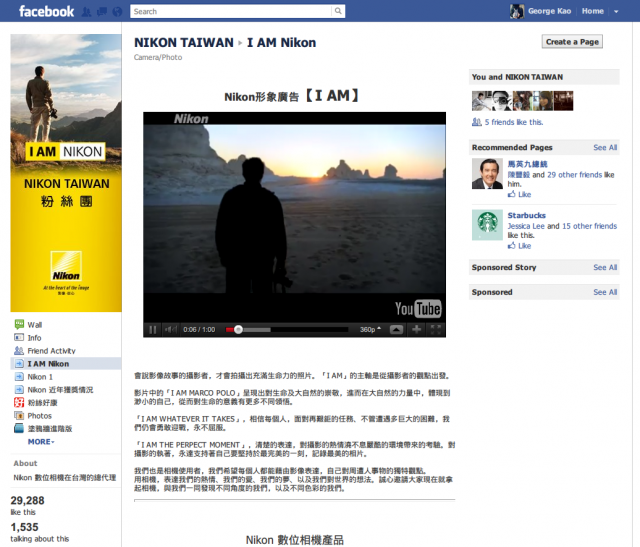
Task: Open George Kao's profile picture
Action: (517, 11)
